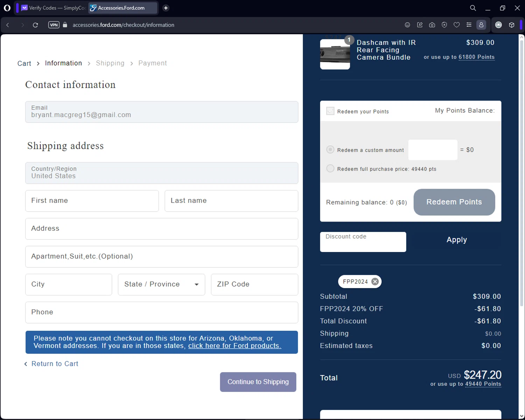This screenshot has height=420, width=525.
Task: Open easy setup sliders icon
Action: (x=469, y=25)
